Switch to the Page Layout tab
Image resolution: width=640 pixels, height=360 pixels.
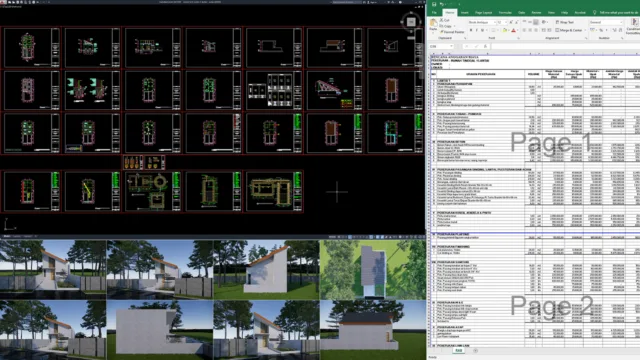pos(483,13)
